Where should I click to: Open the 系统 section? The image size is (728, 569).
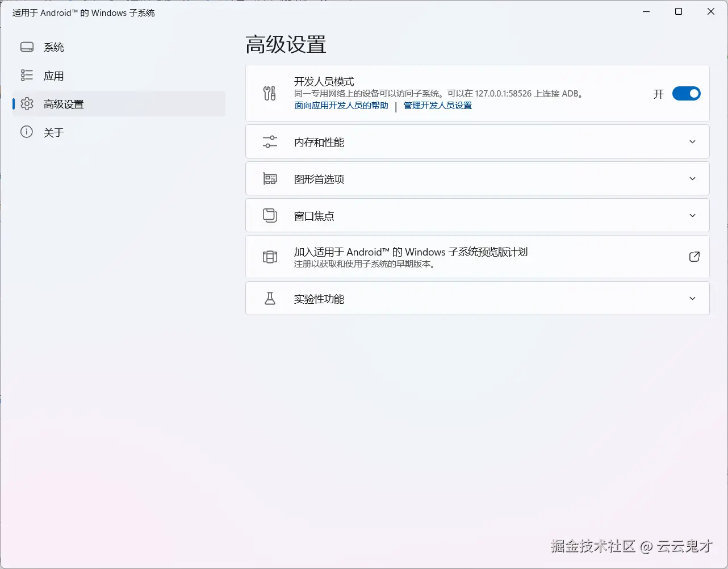(119, 47)
